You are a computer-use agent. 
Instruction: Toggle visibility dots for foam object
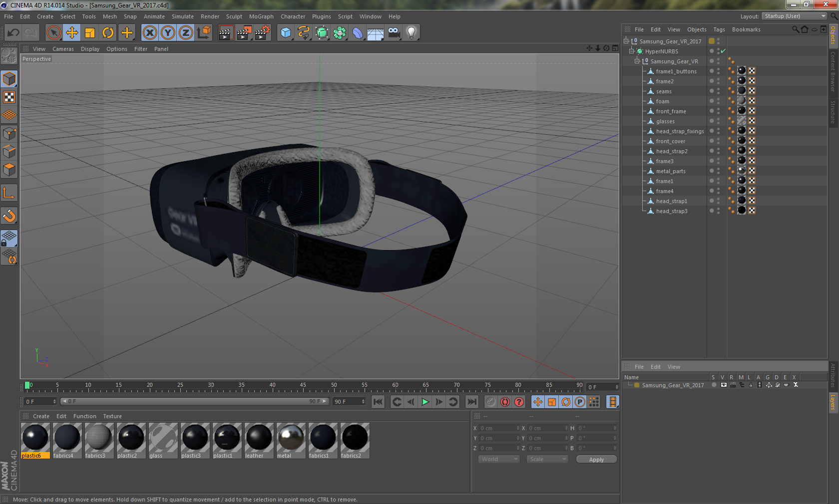coord(719,101)
